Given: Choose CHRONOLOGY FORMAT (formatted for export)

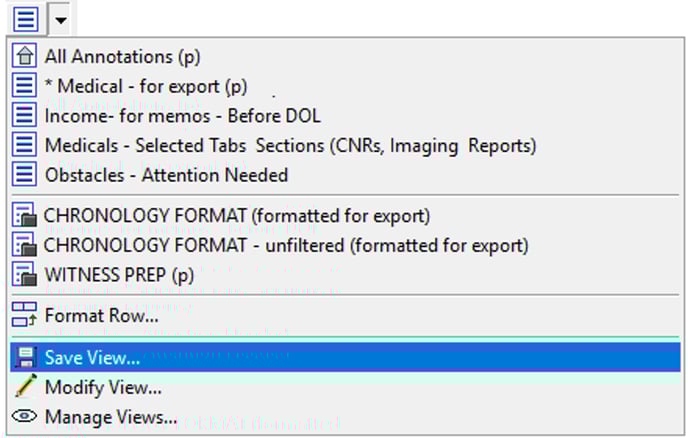Looking at the screenshot, I should 237,216.
